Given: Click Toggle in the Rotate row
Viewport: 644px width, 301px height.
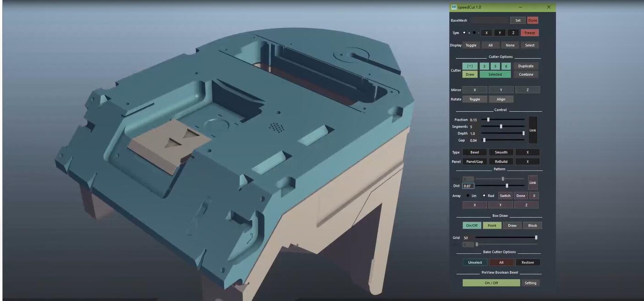Looking at the screenshot, I should click(474, 99).
